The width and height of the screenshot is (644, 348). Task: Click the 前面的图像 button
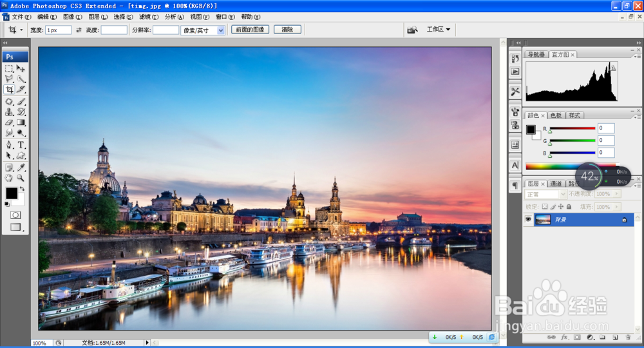tap(250, 30)
